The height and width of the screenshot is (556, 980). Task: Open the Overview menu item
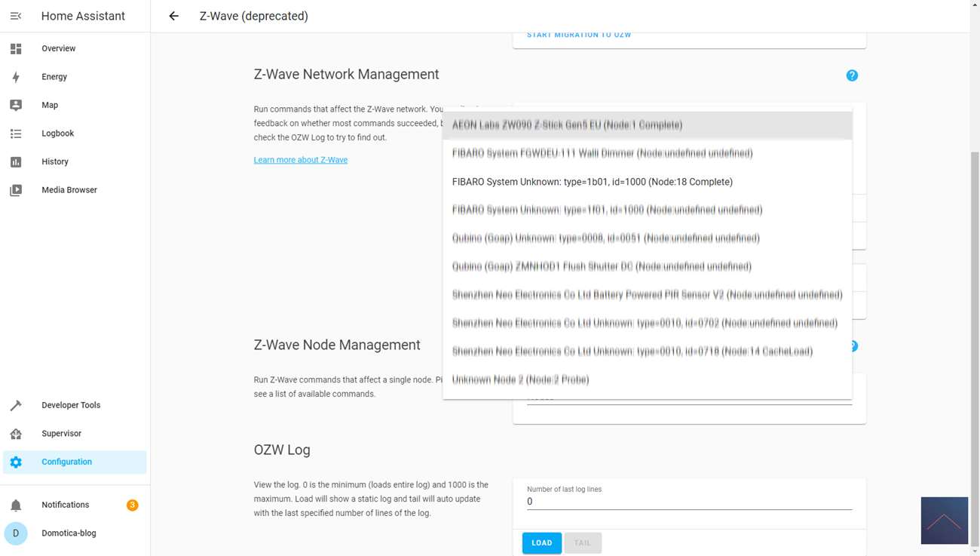point(75,49)
